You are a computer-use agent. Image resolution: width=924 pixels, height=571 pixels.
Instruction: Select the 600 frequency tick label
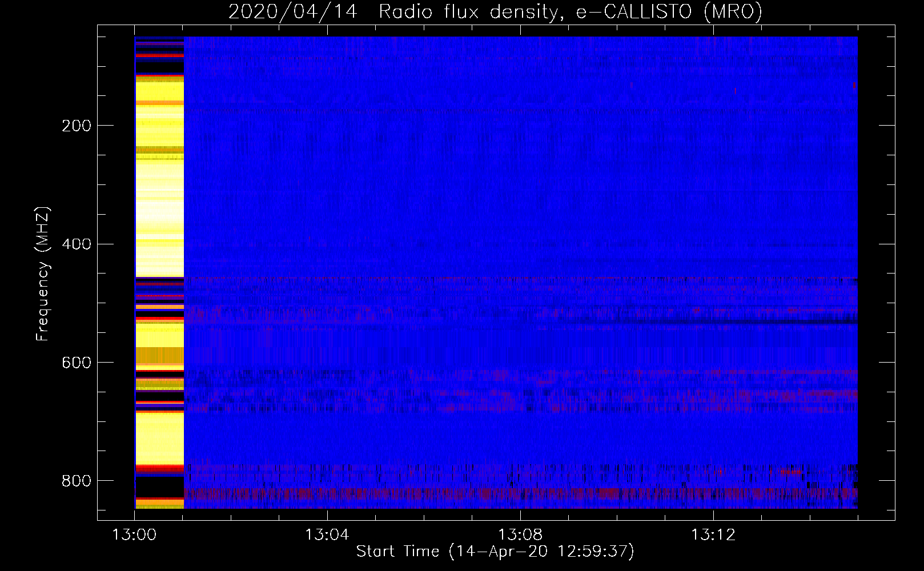(76, 363)
